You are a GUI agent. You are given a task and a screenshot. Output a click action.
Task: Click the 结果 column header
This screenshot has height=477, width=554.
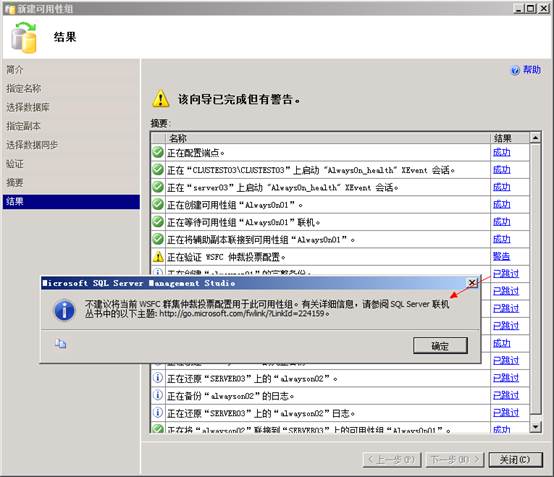pyautogui.click(x=510, y=138)
